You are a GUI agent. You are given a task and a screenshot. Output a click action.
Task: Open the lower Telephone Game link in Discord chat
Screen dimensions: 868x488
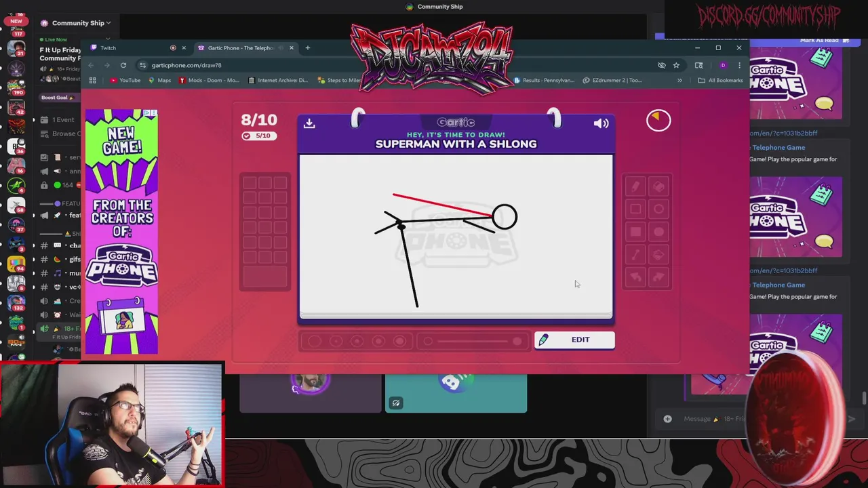pos(778,285)
